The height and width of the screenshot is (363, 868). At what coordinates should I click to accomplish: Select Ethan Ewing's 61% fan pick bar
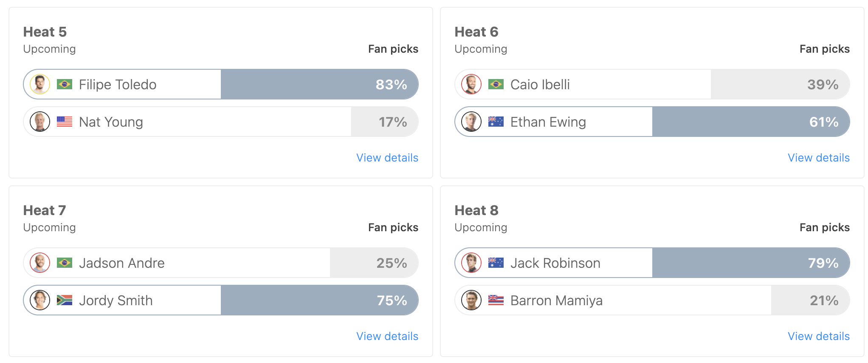(751, 122)
